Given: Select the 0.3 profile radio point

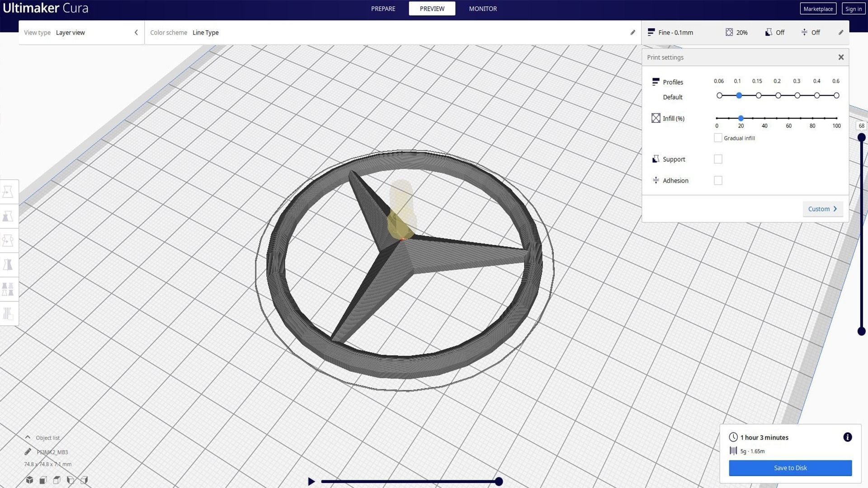Looking at the screenshot, I should click(797, 95).
